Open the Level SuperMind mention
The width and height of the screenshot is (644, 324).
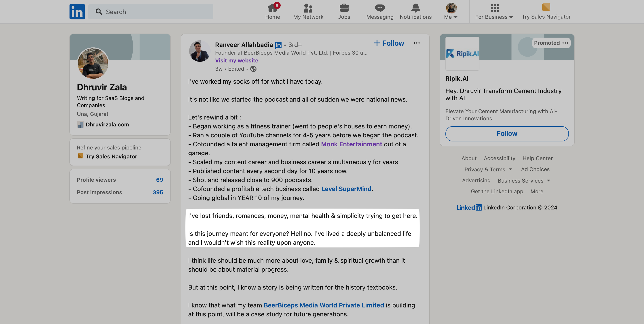pos(346,189)
